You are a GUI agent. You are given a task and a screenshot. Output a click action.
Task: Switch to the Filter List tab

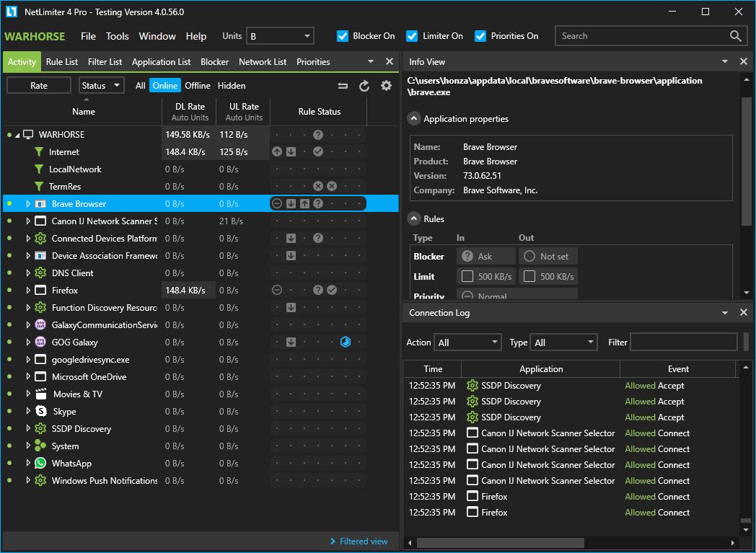click(105, 62)
